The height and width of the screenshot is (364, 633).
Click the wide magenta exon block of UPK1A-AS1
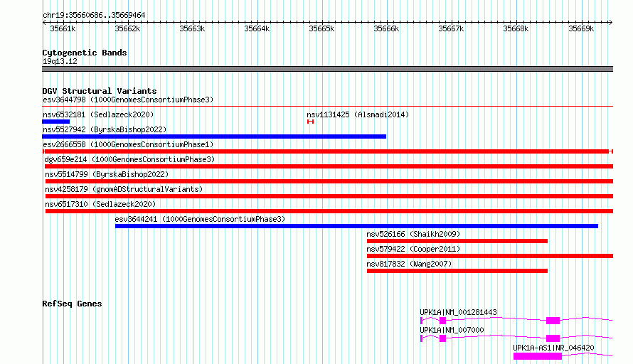[537, 356]
